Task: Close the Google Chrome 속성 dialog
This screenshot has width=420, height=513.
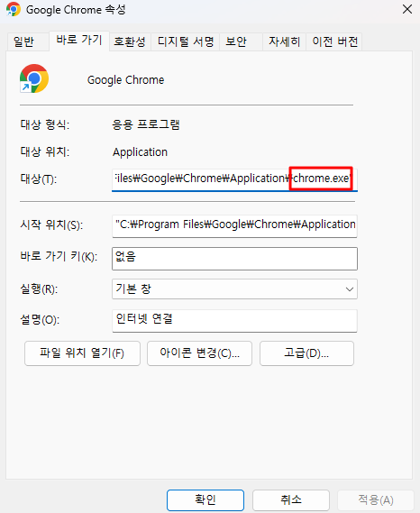Action: coord(406,9)
